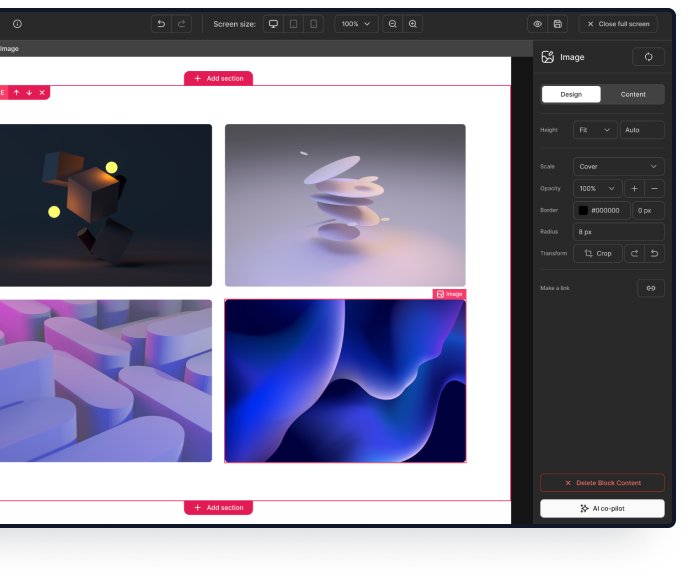Click the save disk icon
The image size is (692, 584).
coord(558,24)
